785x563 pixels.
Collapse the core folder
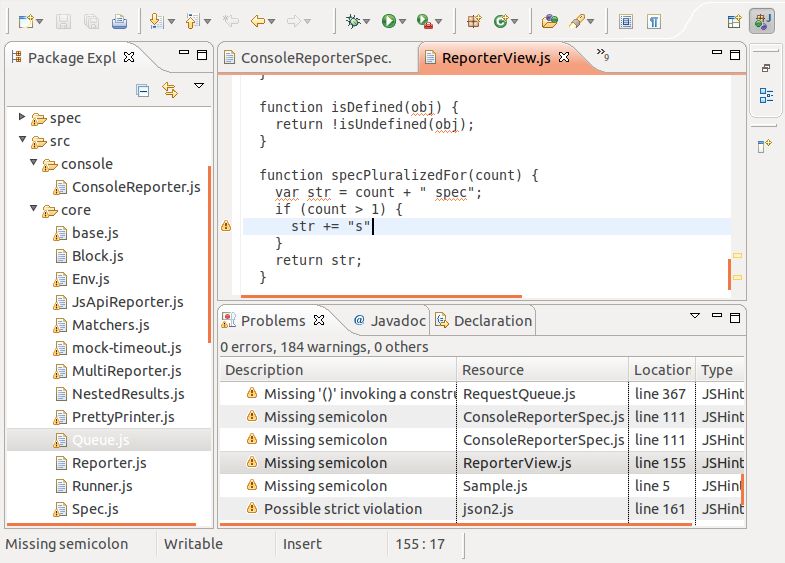pyautogui.click(x=34, y=208)
